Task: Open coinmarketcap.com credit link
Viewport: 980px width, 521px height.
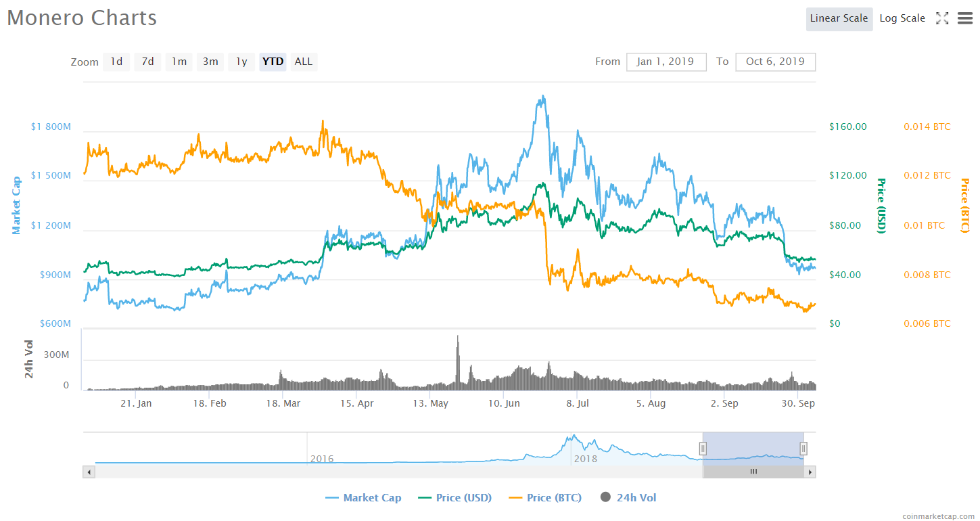Action: point(938,516)
